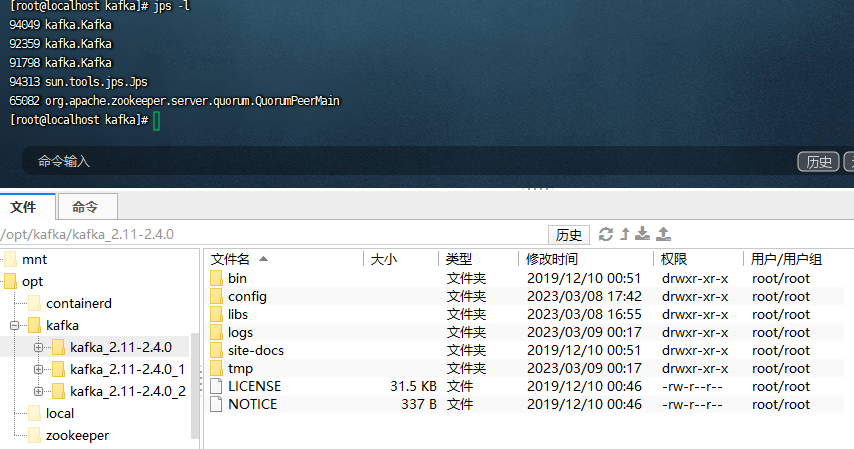Select kafka_2.11-2.4.0_1 in the tree
Screen dimensions: 854x449
tap(127, 369)
